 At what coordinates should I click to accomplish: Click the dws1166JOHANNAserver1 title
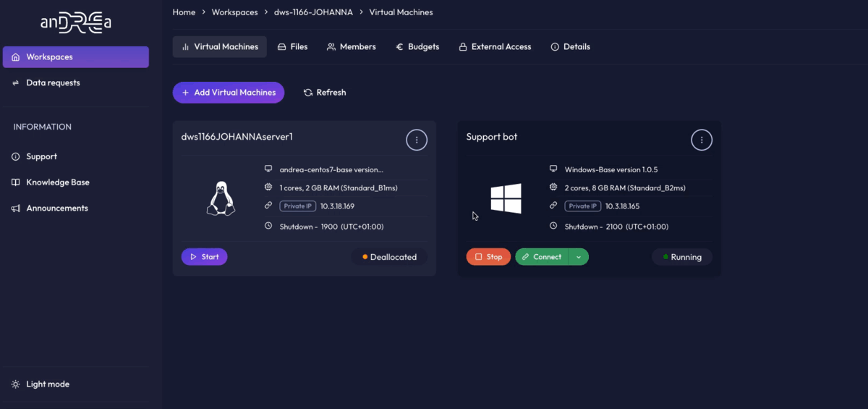237,137
